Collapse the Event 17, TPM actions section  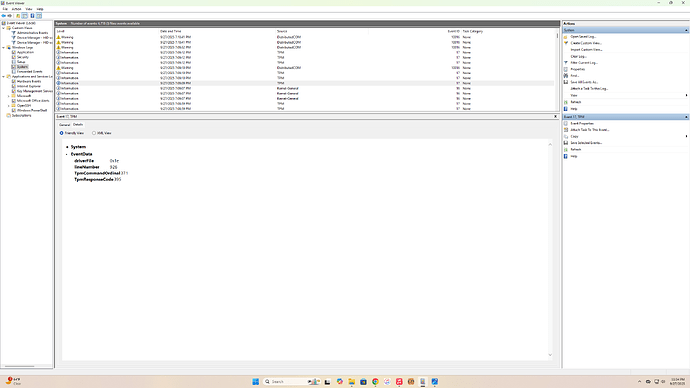686,117
